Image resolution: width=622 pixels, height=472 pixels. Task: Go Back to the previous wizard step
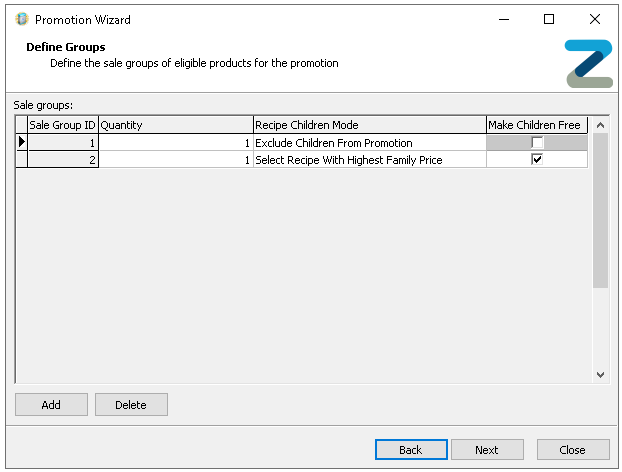click(x=410, y=450)
